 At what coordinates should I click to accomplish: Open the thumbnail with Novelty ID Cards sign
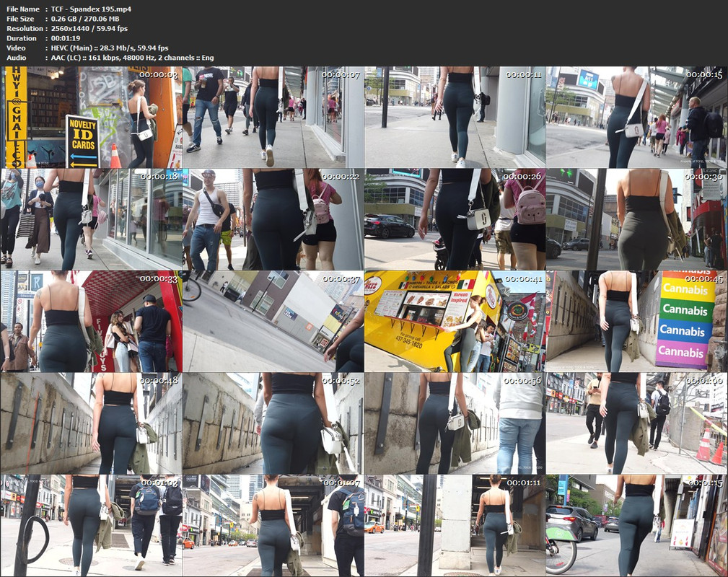coord(91,118)
